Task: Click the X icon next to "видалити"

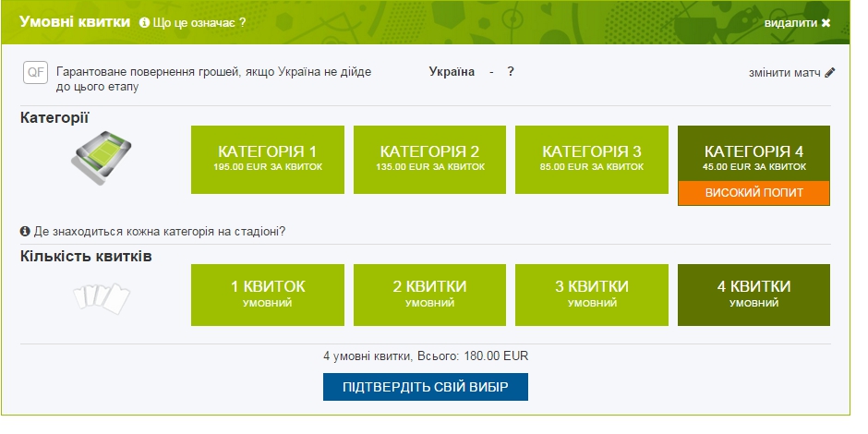Action: tap(826, 23)
